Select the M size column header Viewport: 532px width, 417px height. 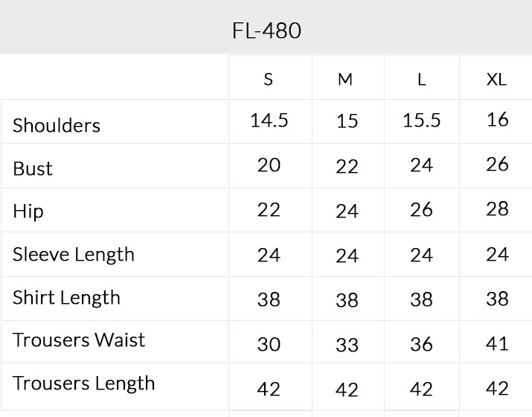(345, 80)
